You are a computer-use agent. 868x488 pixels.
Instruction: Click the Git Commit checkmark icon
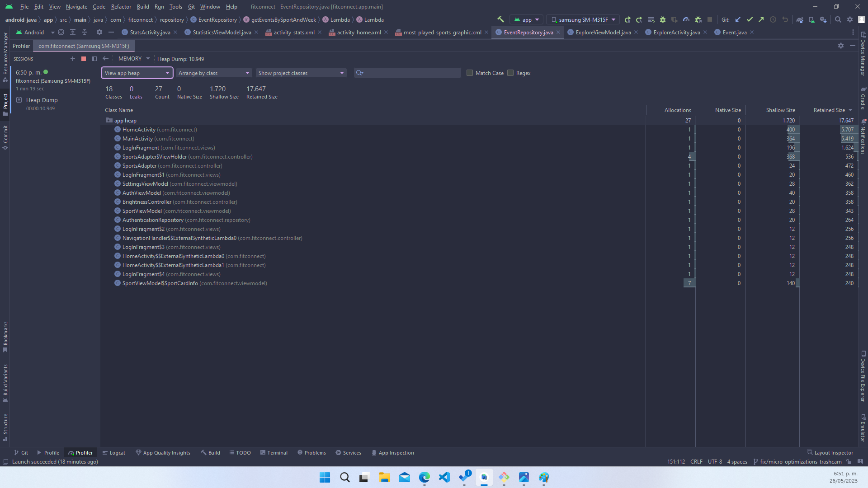point(750,19)
